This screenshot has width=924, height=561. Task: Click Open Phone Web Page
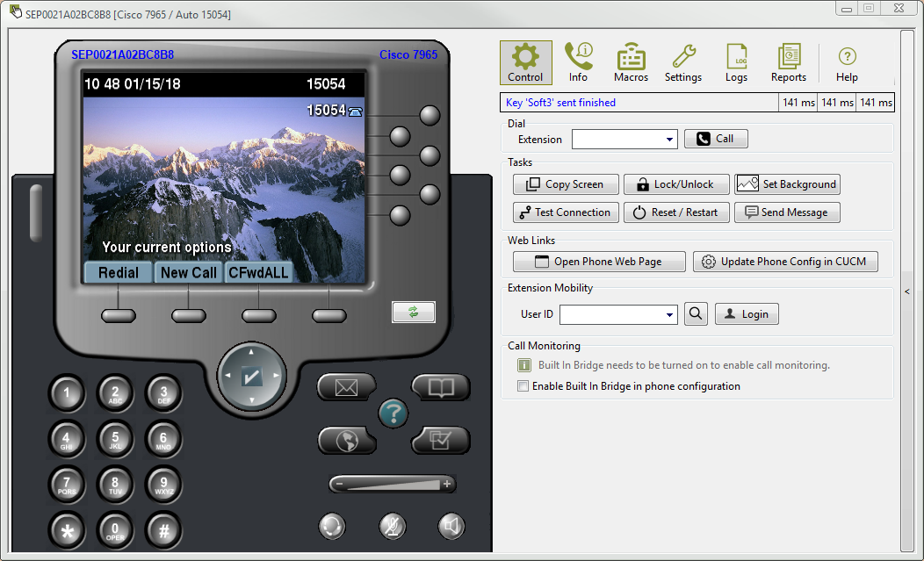[x=599, y=262]
